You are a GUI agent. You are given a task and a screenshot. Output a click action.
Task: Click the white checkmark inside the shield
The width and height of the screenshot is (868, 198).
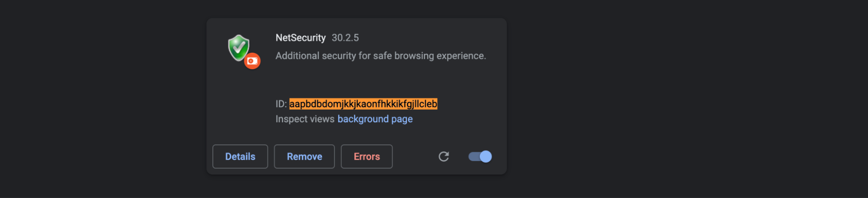point(238,45)
